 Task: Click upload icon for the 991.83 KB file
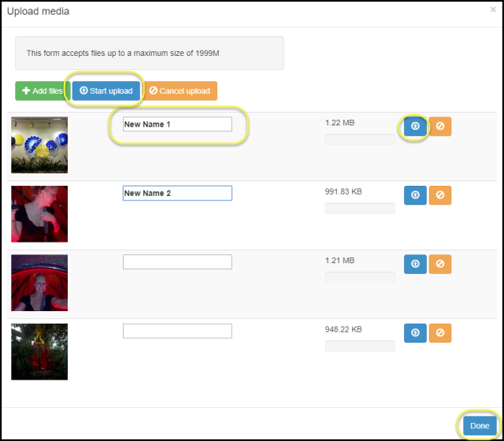415,195
